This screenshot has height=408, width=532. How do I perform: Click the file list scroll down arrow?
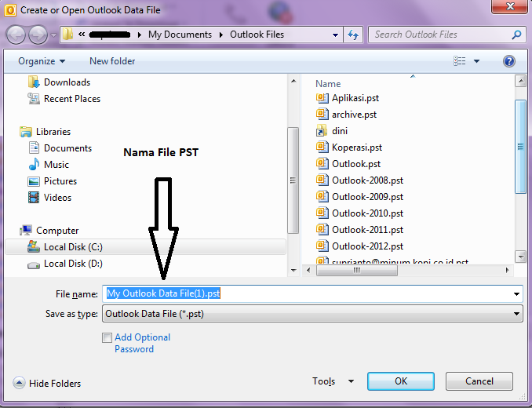520,257
